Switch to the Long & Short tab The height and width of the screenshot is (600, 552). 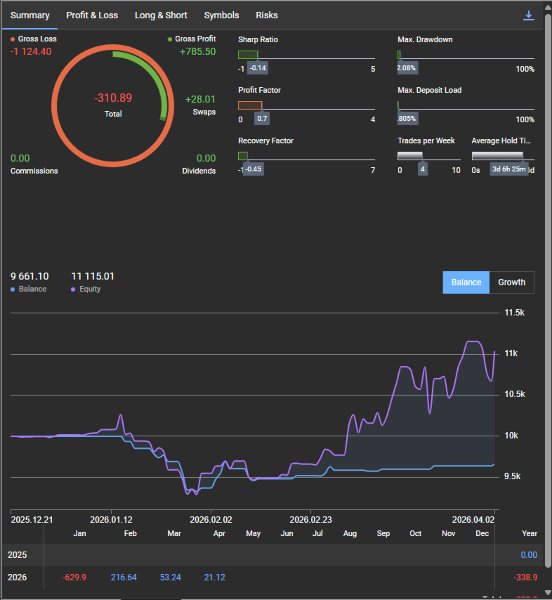pyautogui.click(x=161, y=15)
